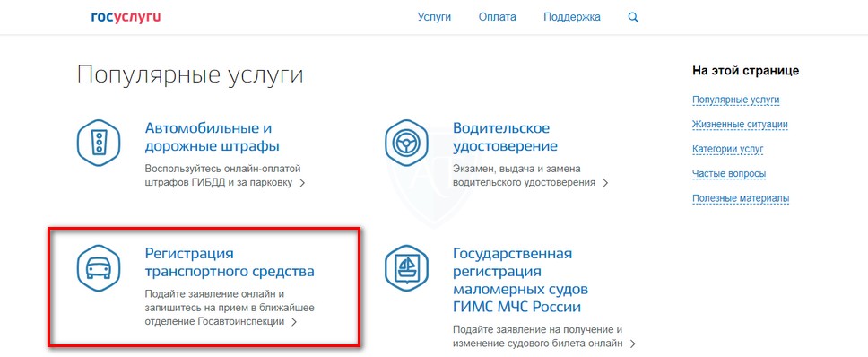Select the steering wheel driver license icon
Viewport: 868px width, 357px height.
(x=406, y=143)
